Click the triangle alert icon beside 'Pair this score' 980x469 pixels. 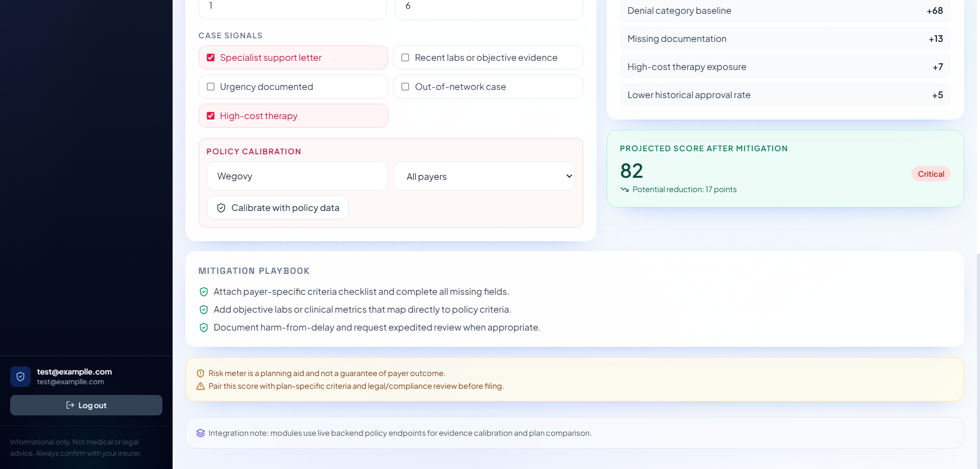(x=201, y=386)
